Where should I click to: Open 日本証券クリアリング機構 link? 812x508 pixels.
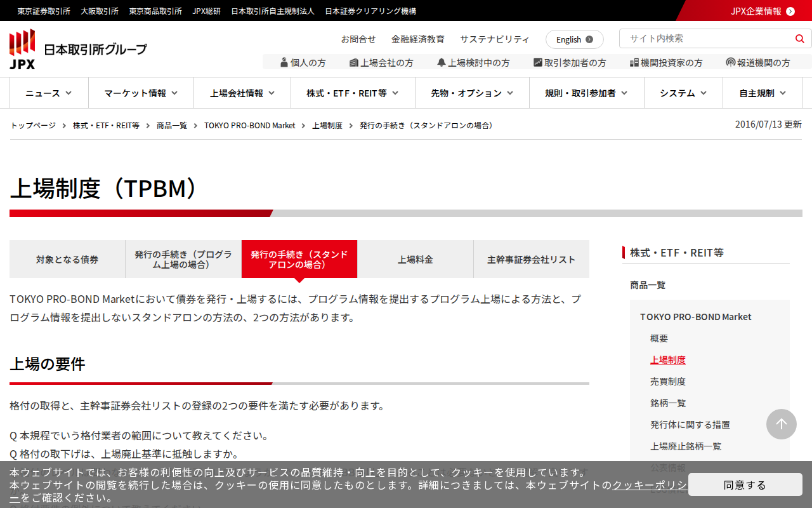click(x=370, y=11)
